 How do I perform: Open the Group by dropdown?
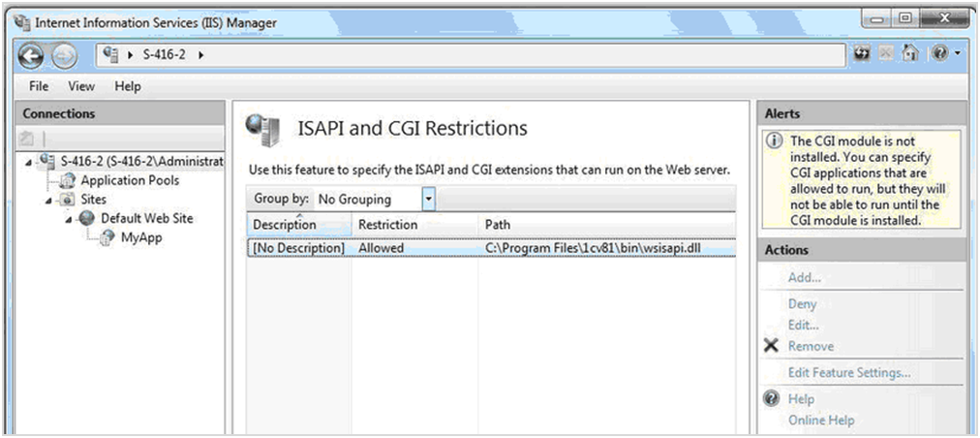pos(429,200)
